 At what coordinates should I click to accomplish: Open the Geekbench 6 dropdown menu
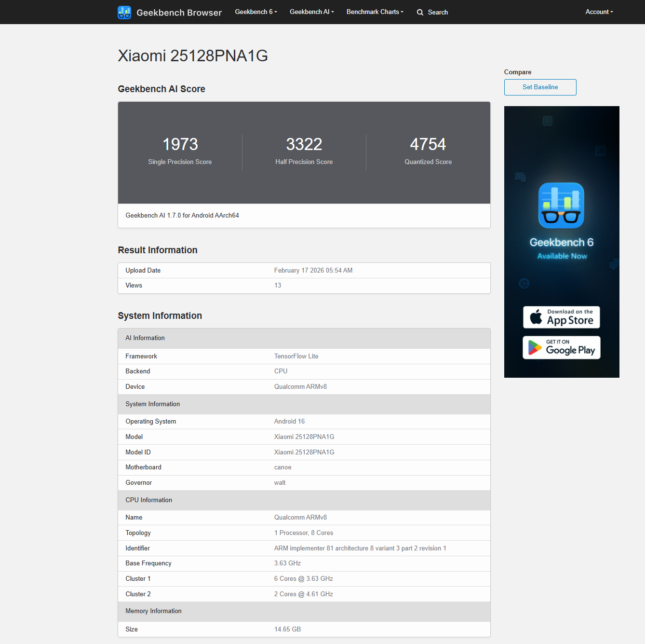coord(255,12)
